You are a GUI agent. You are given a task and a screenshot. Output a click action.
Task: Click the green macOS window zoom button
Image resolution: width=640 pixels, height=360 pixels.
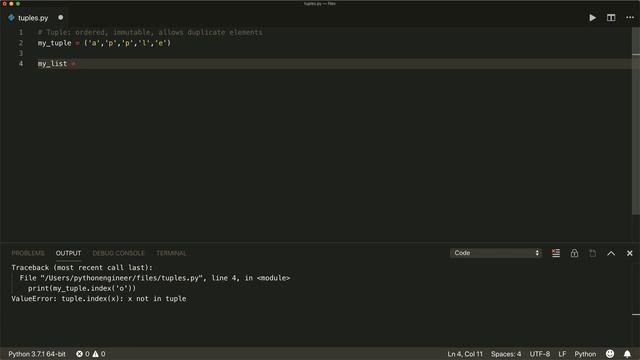18,4
